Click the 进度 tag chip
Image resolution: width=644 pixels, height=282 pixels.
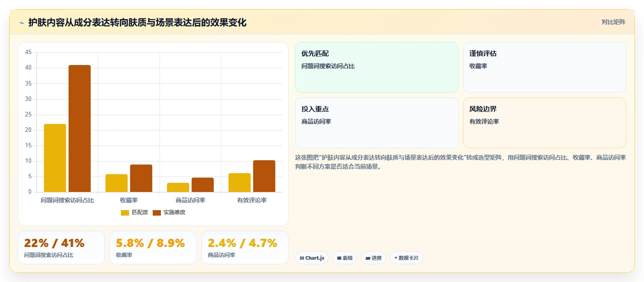374,258
